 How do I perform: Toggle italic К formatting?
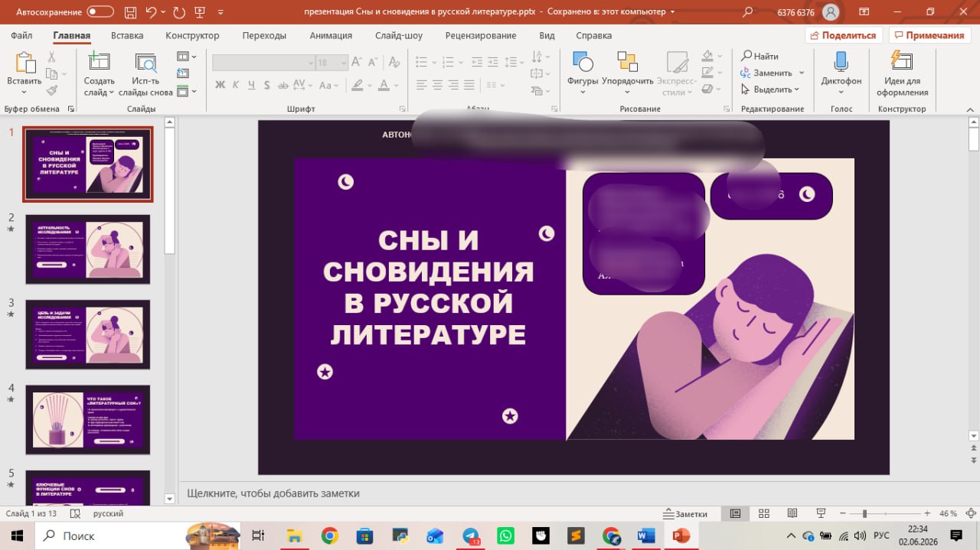click(x=236, y=85)
